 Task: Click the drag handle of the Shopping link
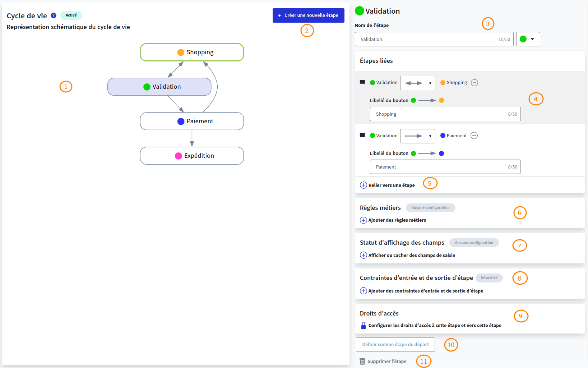(x=362, y=82)
